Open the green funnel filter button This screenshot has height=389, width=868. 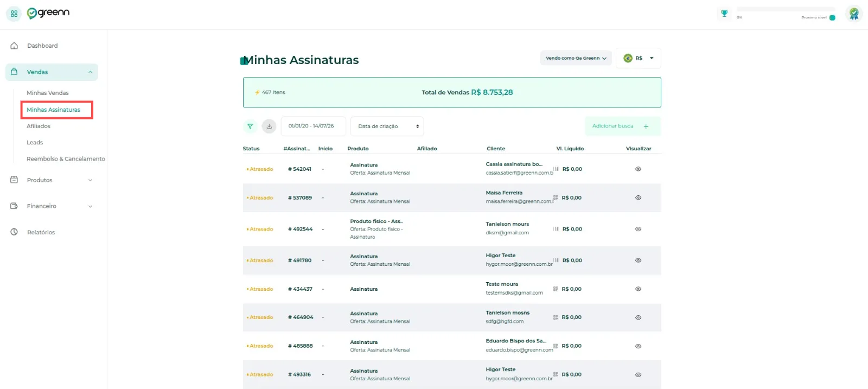coord(250,126)
